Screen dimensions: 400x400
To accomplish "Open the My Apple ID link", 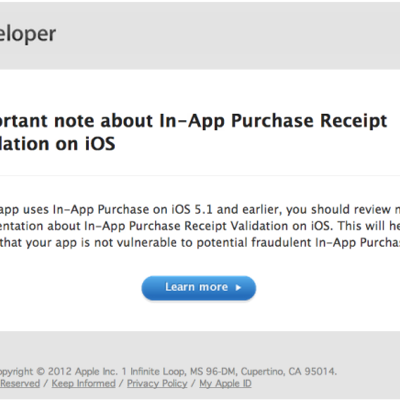I will (225, 384).
